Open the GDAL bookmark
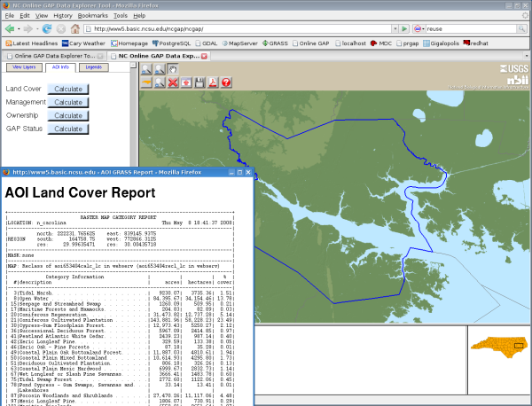The image size is (532, 406). pos(207,43)
